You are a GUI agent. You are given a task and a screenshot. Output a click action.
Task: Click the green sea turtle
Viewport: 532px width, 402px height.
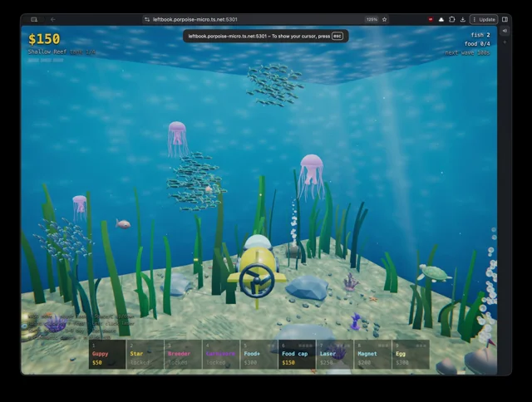point(434,273)
